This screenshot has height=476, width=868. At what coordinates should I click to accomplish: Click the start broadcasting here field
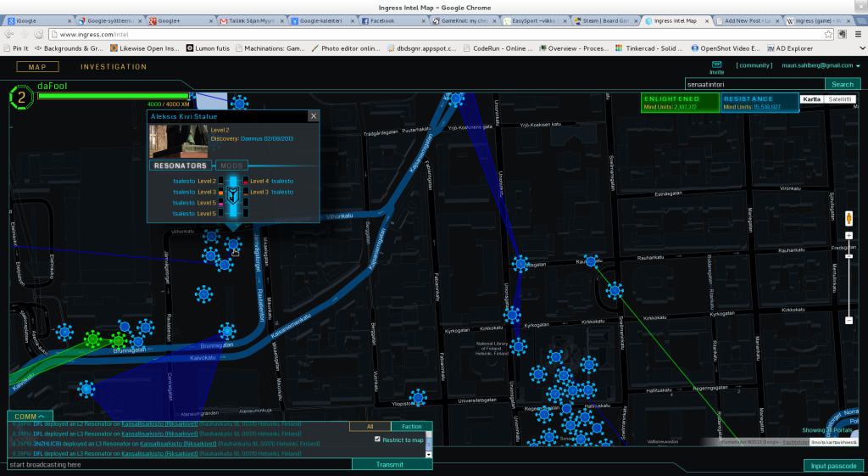coord(180,464)
